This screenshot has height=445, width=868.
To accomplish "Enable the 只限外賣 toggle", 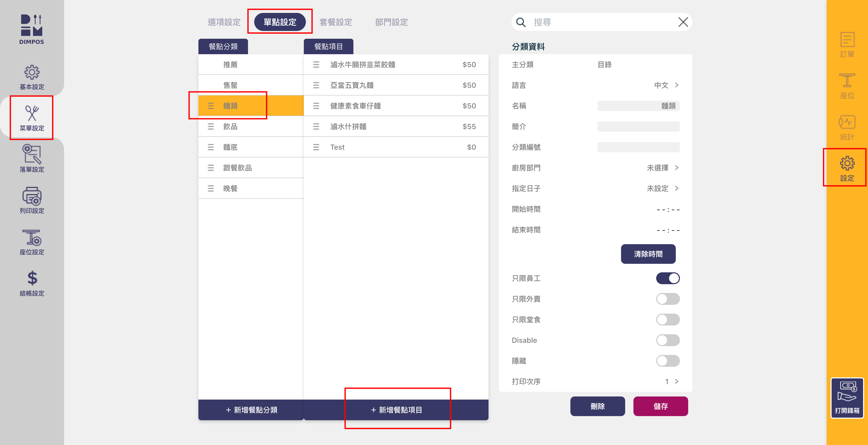I will (x=667, y=299).
